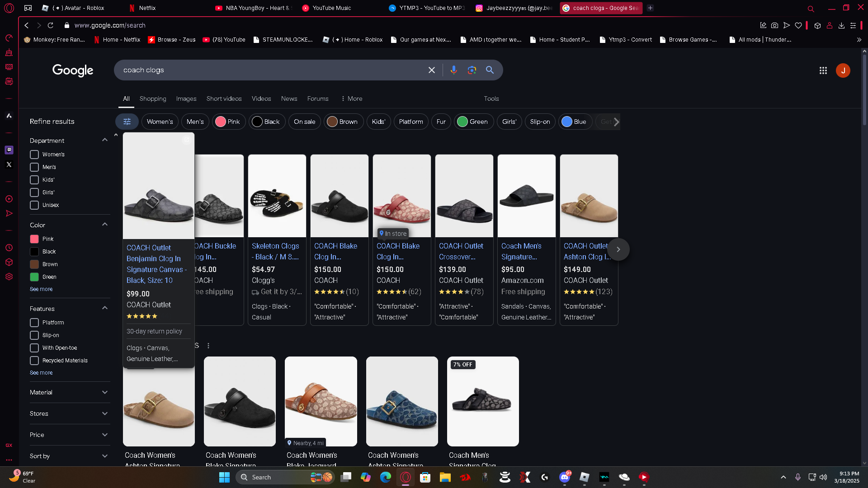This screenshot has height=488, width=868.
Task: Take a snapshot with the camera toolbar icon
Action: [x=775, y=25]
